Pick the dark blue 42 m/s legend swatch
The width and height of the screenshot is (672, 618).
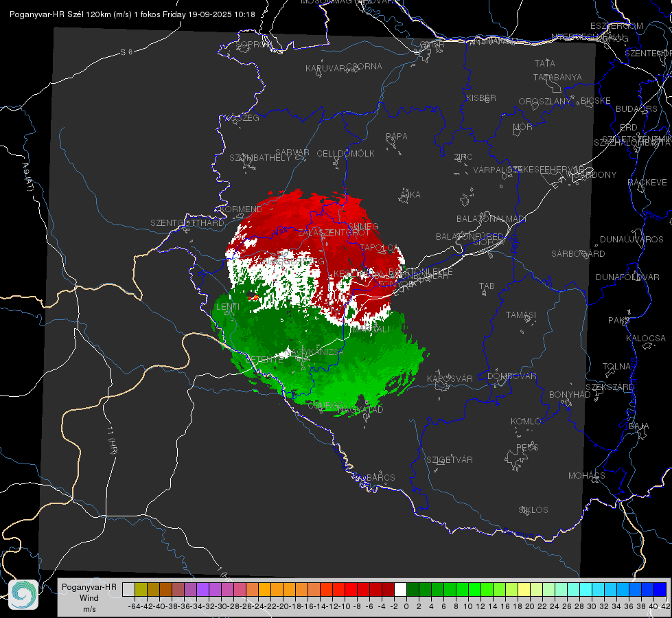click(660, 590)
